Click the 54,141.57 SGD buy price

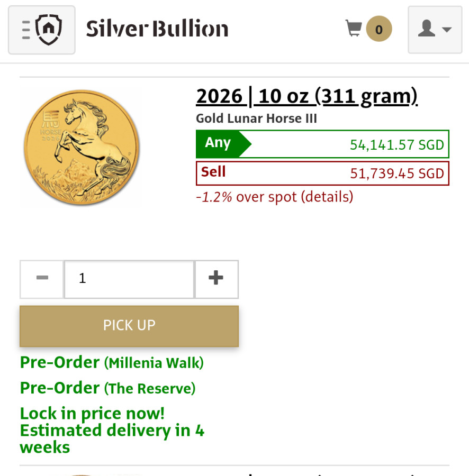pos(396,144)
